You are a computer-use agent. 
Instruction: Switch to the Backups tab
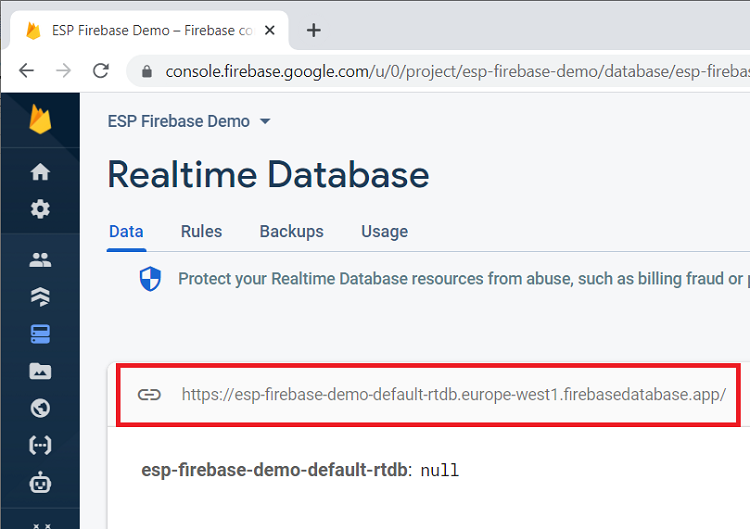(292, 231)
